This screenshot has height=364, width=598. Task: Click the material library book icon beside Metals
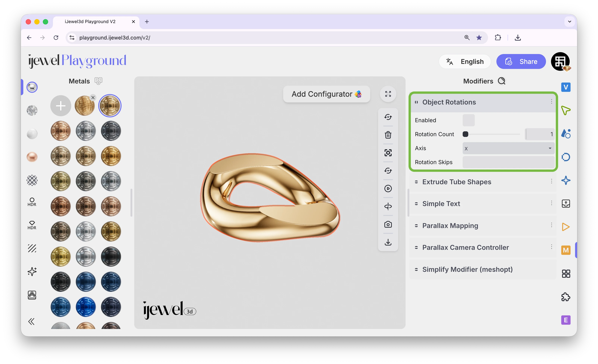tap(98, 81)
